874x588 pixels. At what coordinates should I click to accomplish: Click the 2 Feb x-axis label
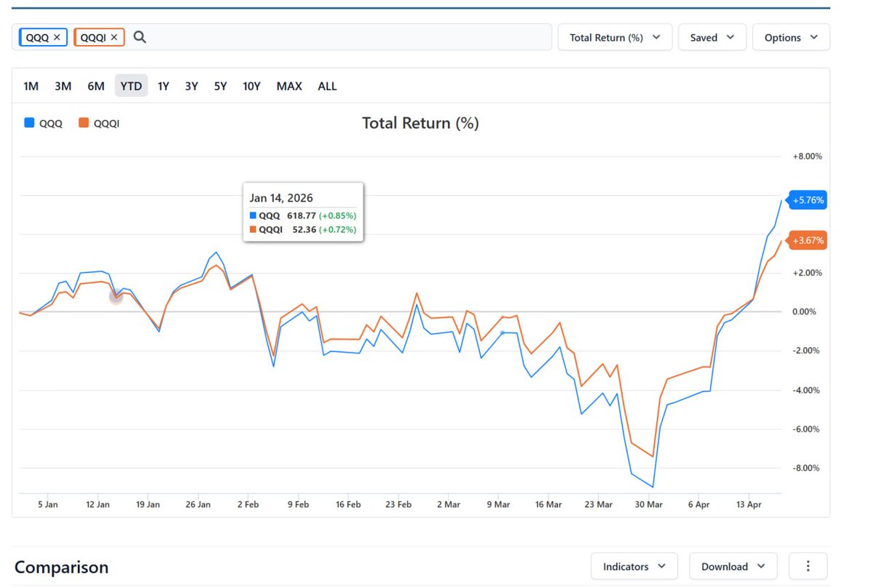(x=248, y=504)
